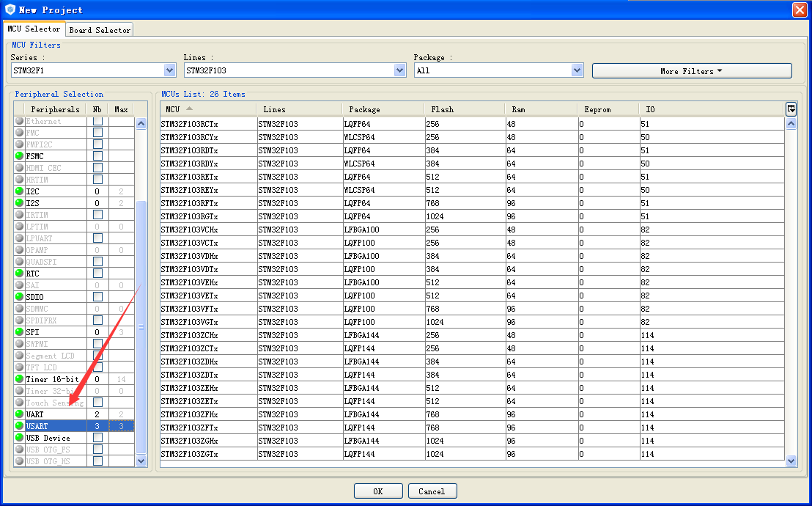The height and width of the screenshot is (506, 812).
Task: Sort by the Eeprom column header
Action: coord(608,109)
